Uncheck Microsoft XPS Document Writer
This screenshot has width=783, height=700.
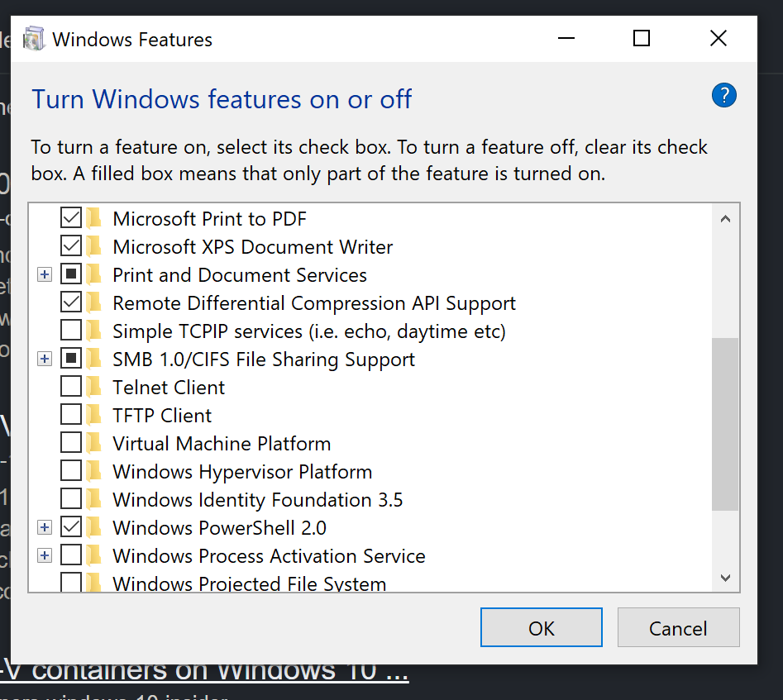pyautogui.click(x=71, y=246)
